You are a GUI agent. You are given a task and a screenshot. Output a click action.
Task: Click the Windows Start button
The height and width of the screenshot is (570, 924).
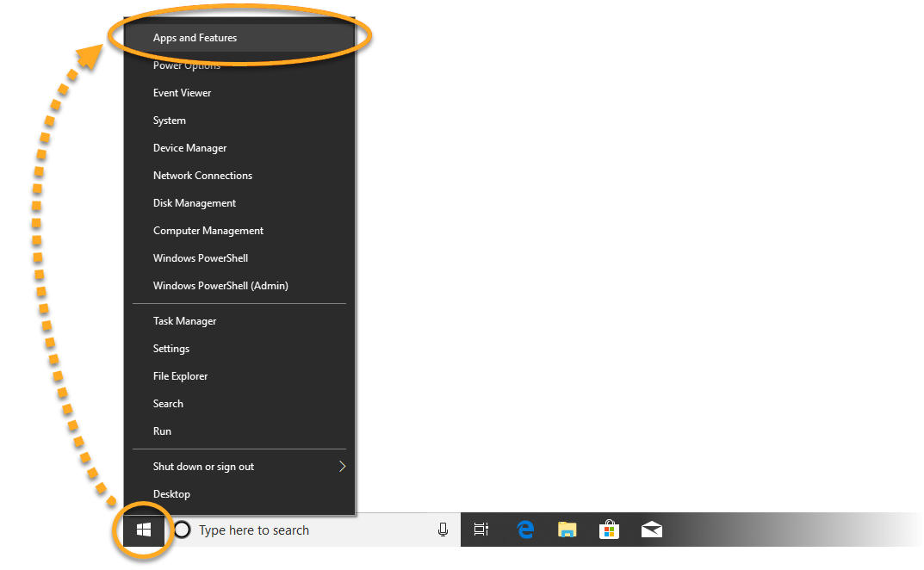(144, 530)
